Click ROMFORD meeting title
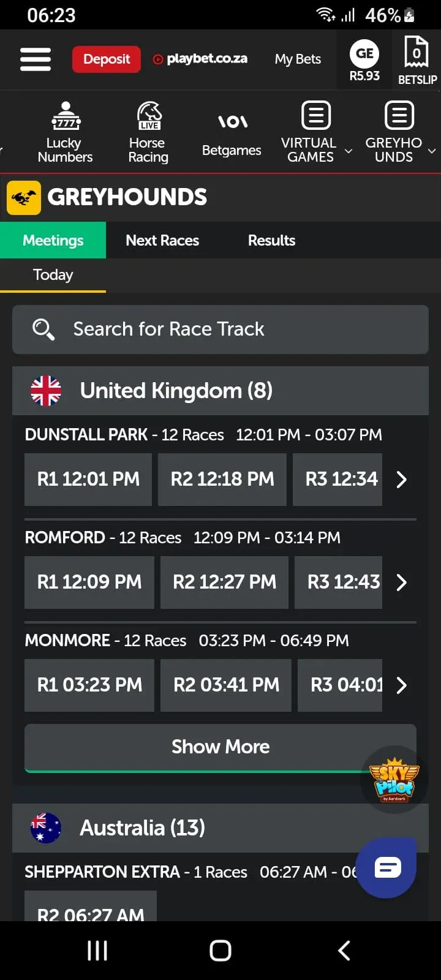Viewport: 441px width, 980px height. tap(65, 538)
